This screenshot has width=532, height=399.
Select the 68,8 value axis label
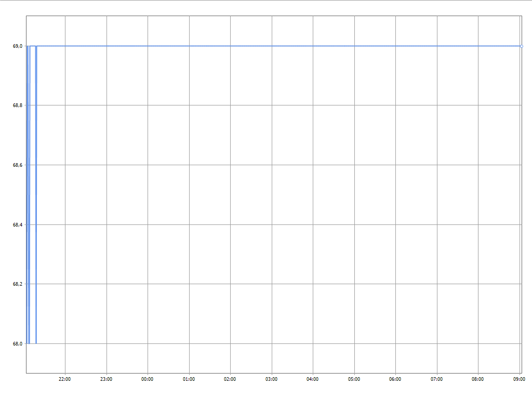coord(18,105)
